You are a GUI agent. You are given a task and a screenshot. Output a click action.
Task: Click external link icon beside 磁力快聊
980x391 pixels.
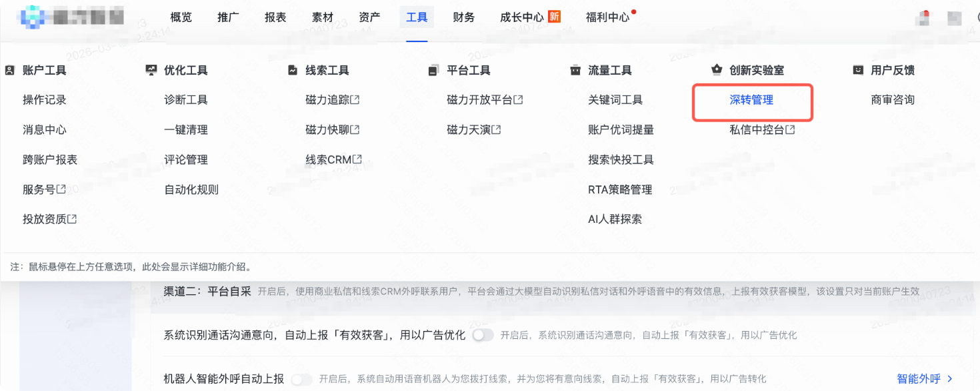[355, 129]
